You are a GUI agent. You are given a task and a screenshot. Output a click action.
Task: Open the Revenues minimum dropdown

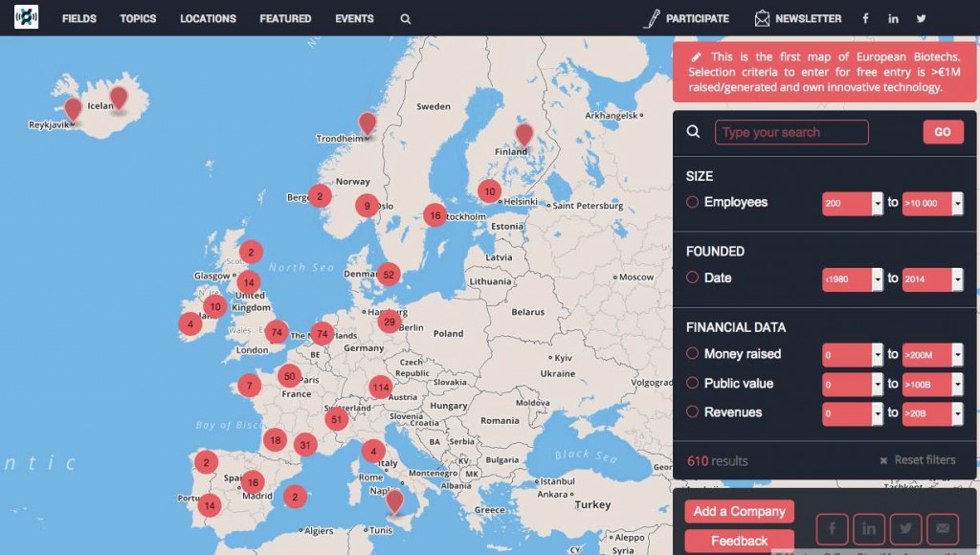point(853,413)
